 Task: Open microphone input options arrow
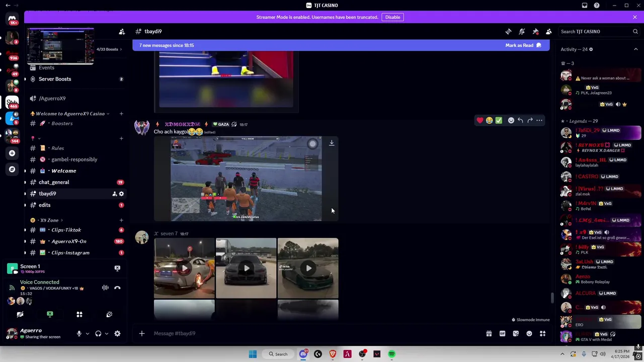pos(87,333)
